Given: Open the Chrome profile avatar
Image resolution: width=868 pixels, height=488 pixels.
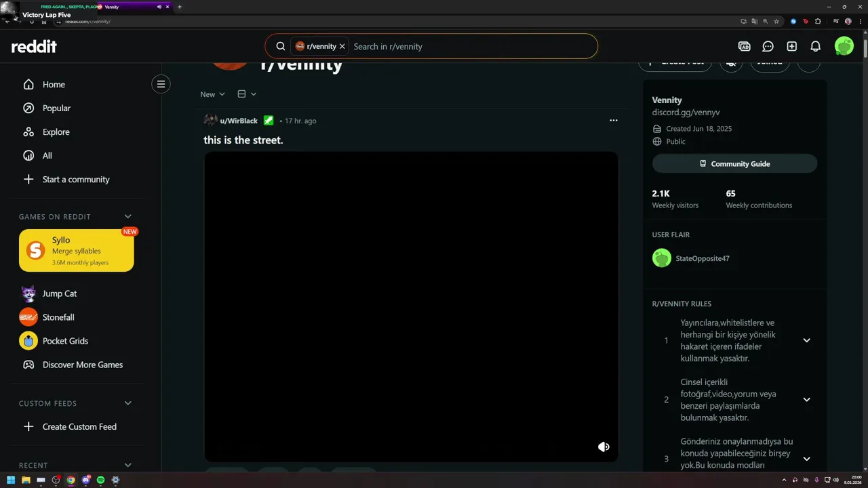Looking at the screenshot, I should point(848,21).
